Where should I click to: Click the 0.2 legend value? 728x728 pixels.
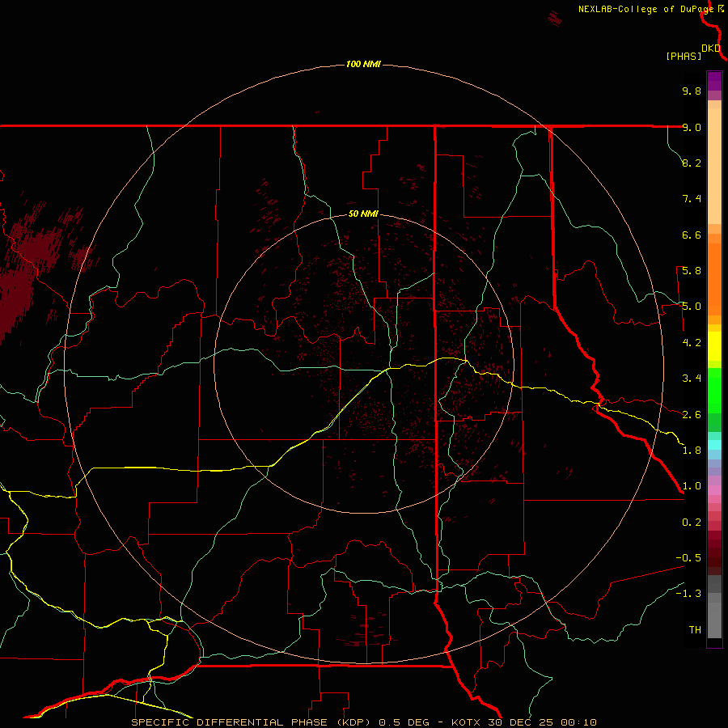click(x=692, y=523)
